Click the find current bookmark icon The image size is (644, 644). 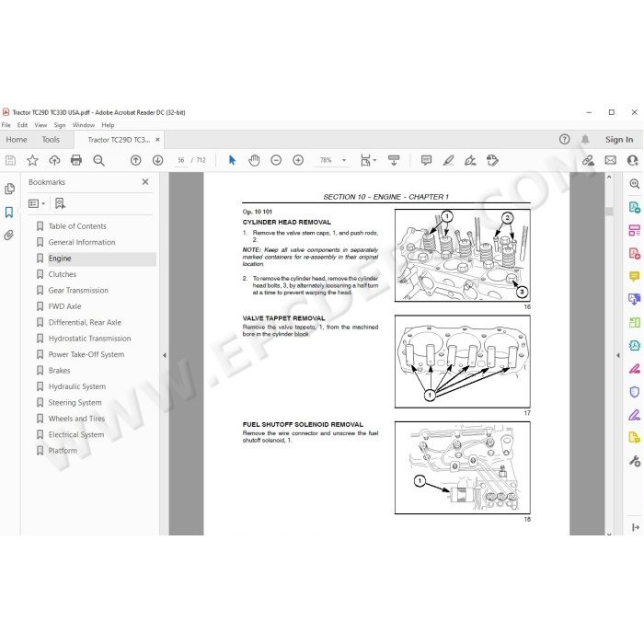pyautogui.click(x=60, y=203)
